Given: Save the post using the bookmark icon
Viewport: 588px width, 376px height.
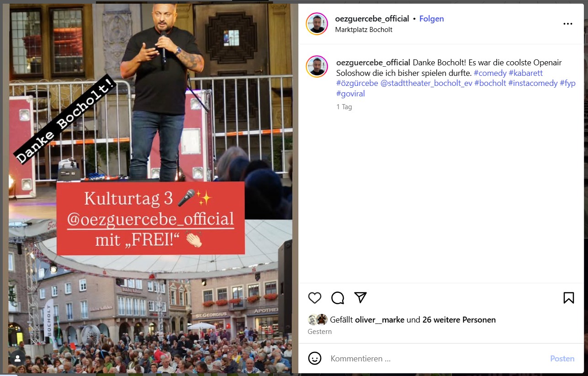Looking at the screenshot, I should tap(569, 298).
